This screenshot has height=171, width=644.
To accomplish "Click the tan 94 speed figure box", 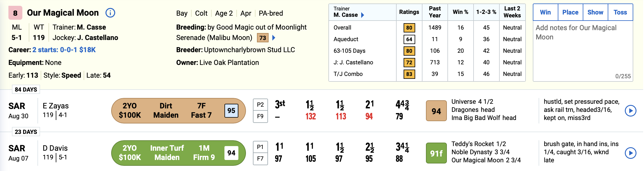I will click(436, 111).
